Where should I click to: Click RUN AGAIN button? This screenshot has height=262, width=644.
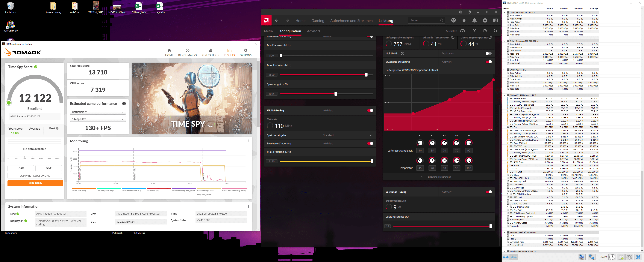[35, 183]
